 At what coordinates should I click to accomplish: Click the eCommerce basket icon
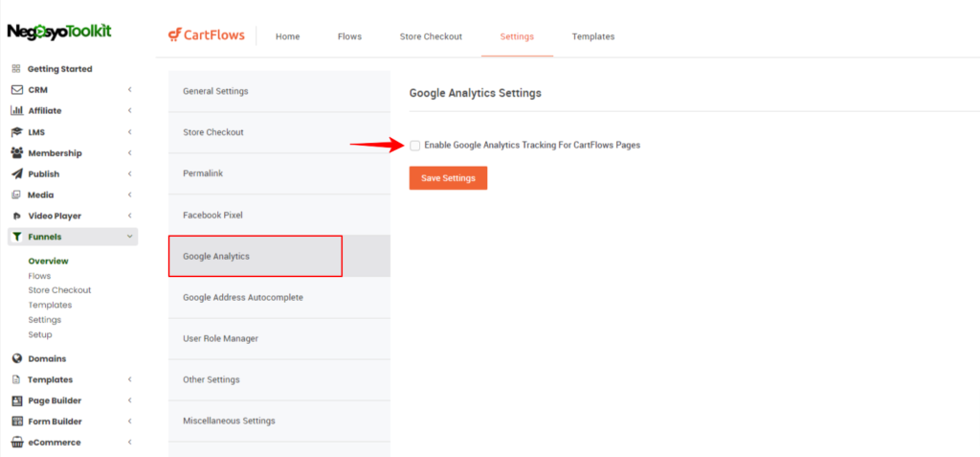click(17, 442)
